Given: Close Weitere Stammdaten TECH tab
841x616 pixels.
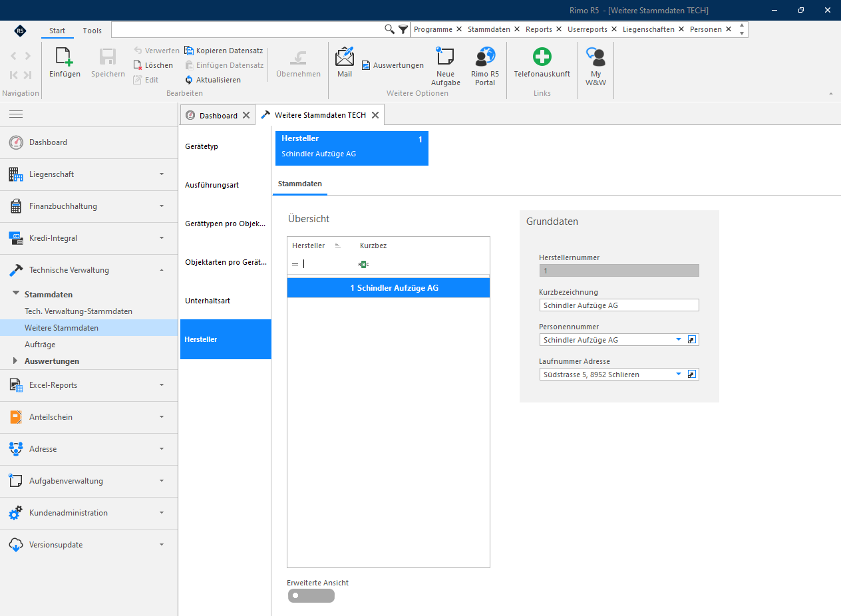Looking at the screenshot, I should tap(375, 115).
